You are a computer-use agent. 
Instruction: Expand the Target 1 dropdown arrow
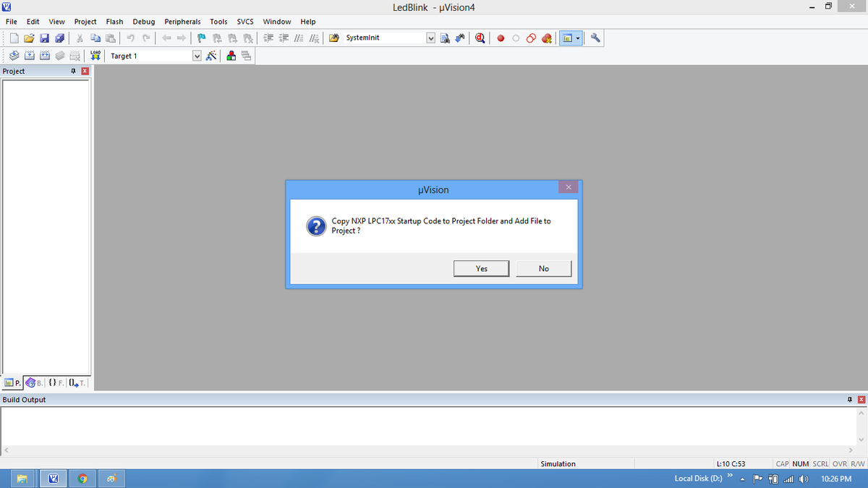pyautogui.click(x=197, y=56)
